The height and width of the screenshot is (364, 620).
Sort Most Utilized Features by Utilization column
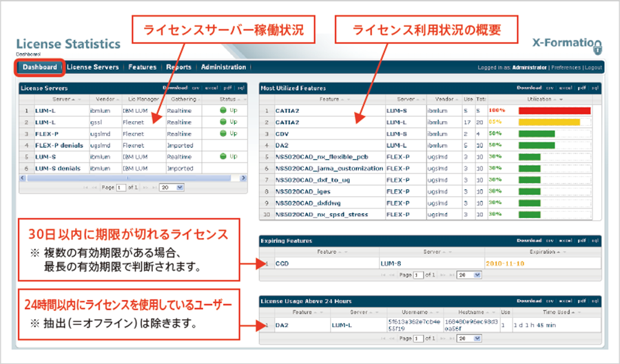point(539,99)
